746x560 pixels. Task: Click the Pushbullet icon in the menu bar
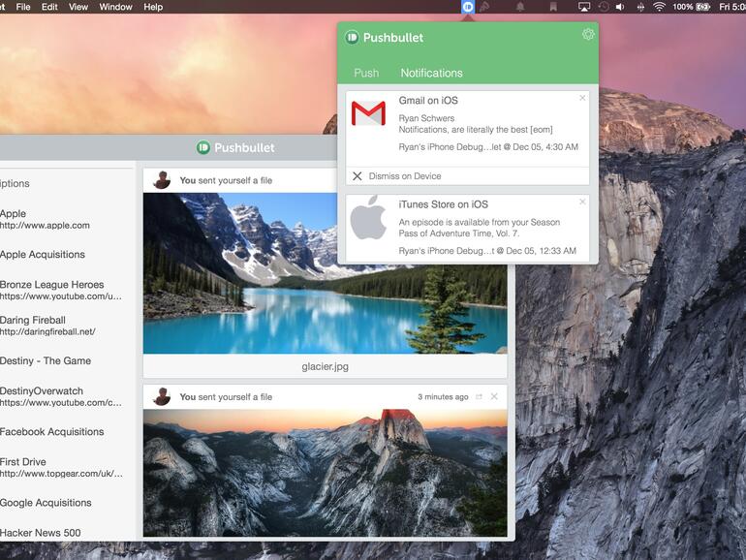(x=468, y=7)
